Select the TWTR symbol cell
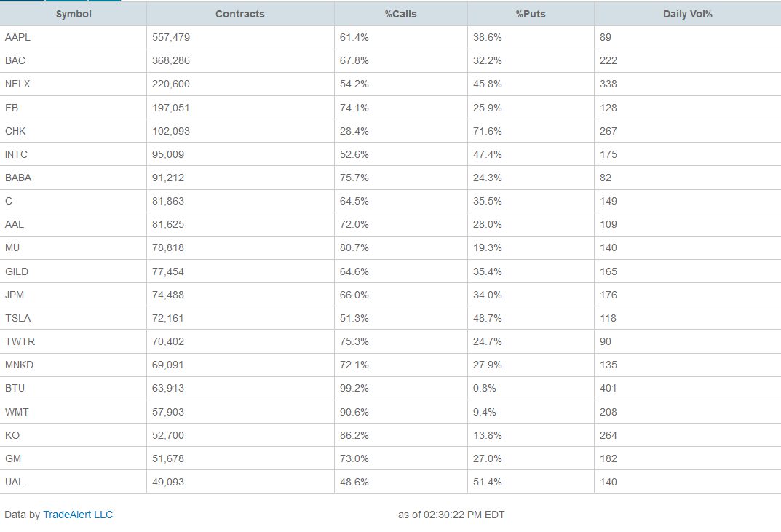 pyautogui.click(x=20, y=341)
